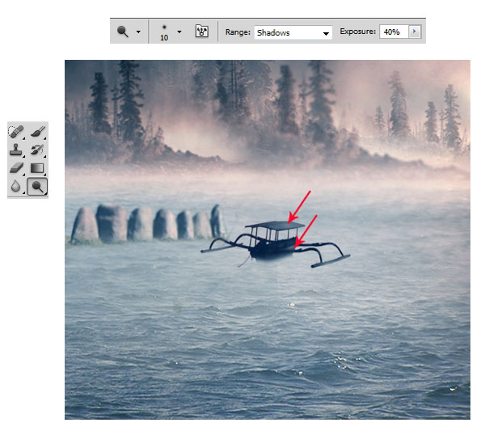Click the Burn tool preset icon in options bar
Viewport: 485px width, 448px height.
[x=123, y=32]
